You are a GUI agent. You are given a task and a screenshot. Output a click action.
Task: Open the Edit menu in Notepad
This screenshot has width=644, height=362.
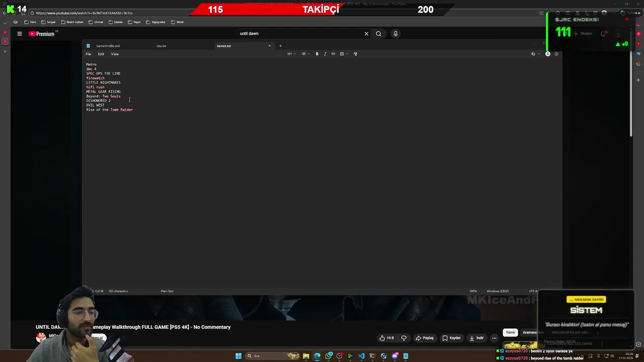(101, 54)
